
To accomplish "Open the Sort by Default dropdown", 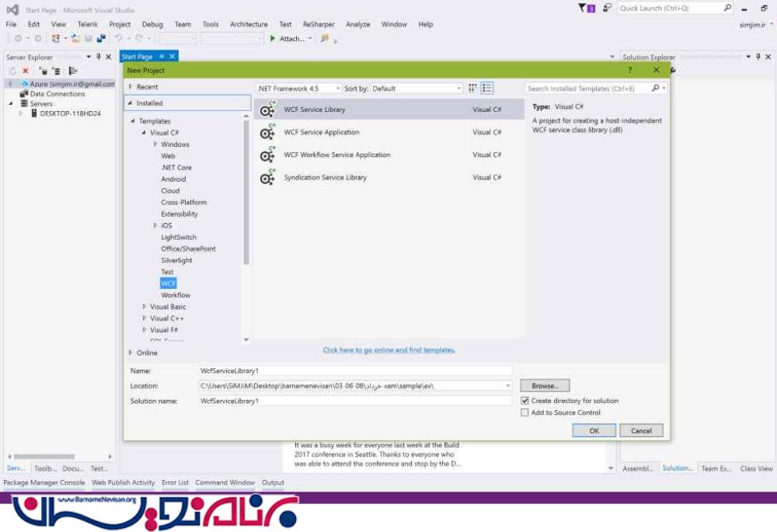I will [459, 89].
